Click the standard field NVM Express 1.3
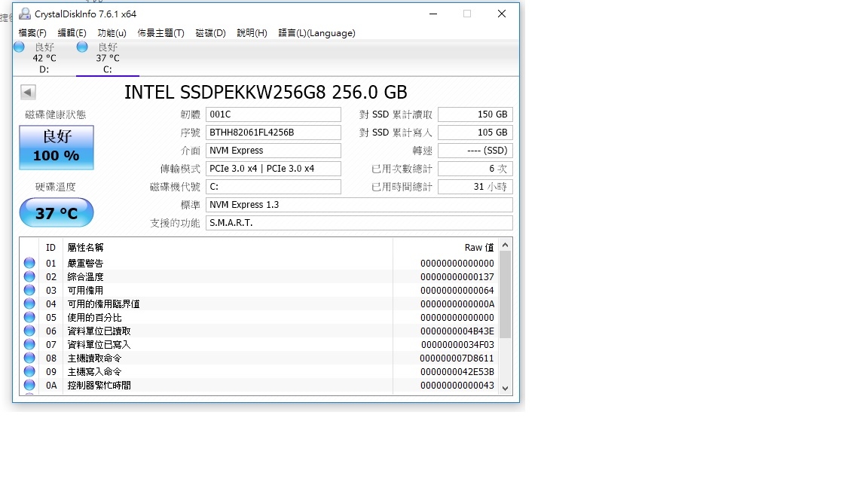 pos(359,205)
